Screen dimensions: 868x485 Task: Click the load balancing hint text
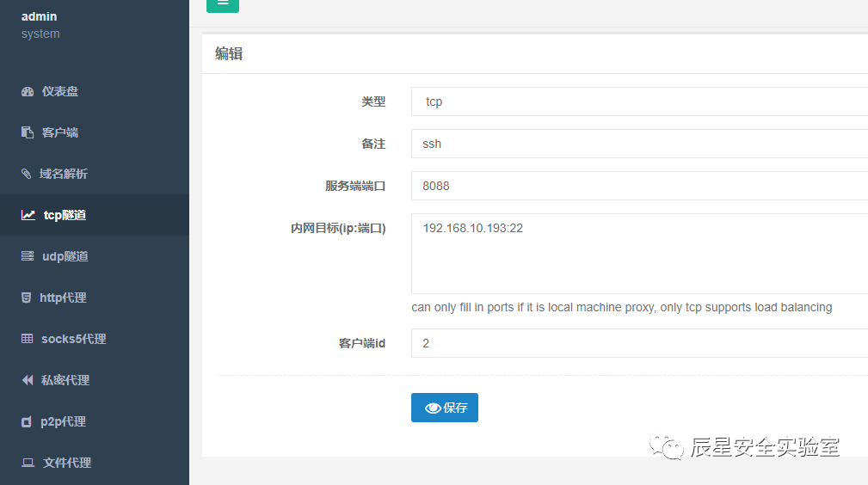(x=622, y=307)
